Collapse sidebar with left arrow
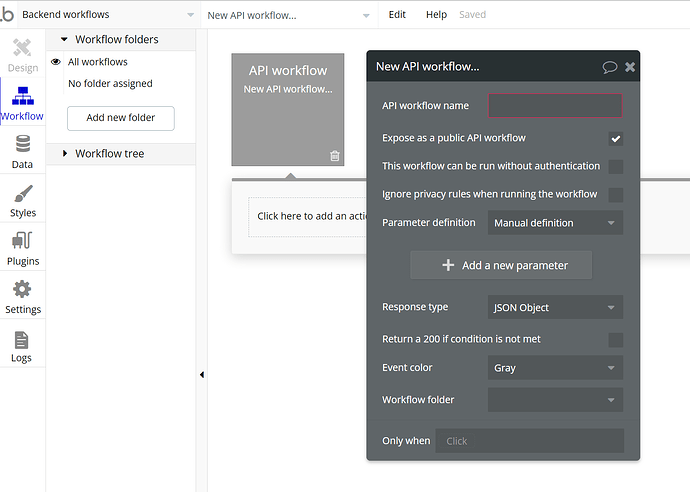The height and width of the screenshot is (492, 690). point(202,375)
